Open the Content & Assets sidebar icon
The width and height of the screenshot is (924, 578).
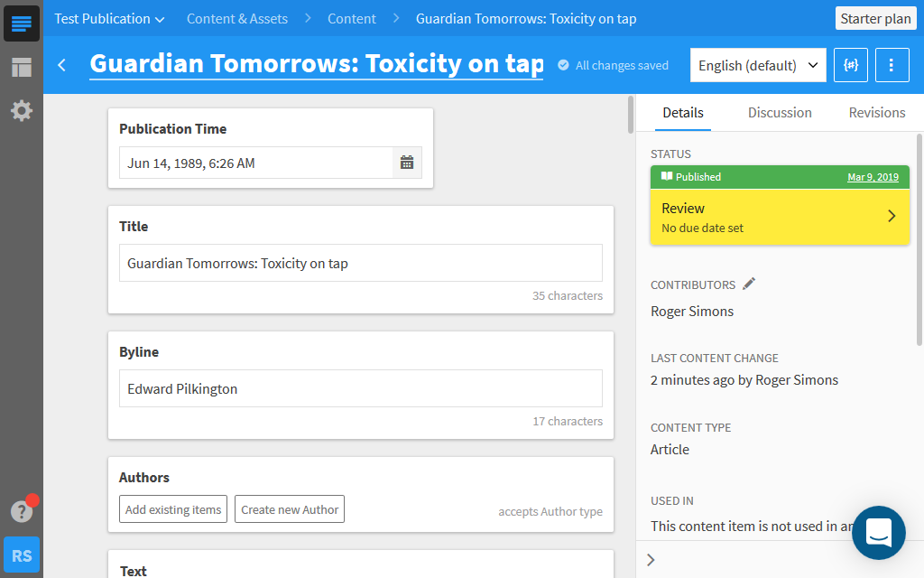[x=22, y=23]
